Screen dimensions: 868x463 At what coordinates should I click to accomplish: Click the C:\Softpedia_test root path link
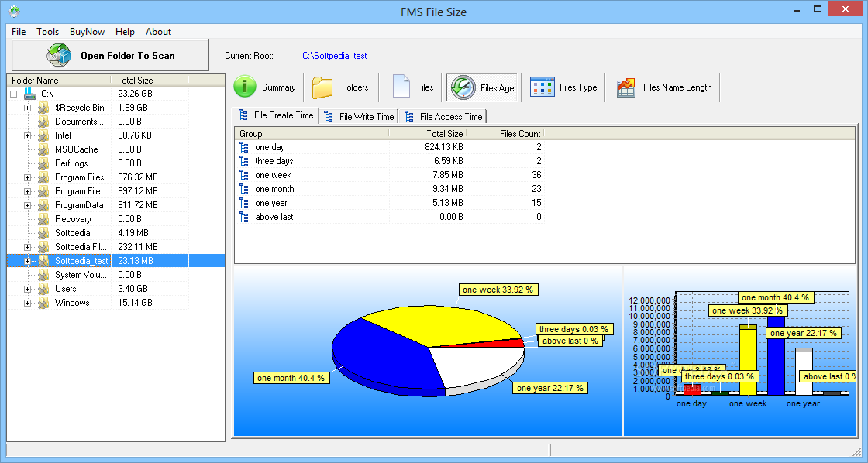(x=334, y=55)
